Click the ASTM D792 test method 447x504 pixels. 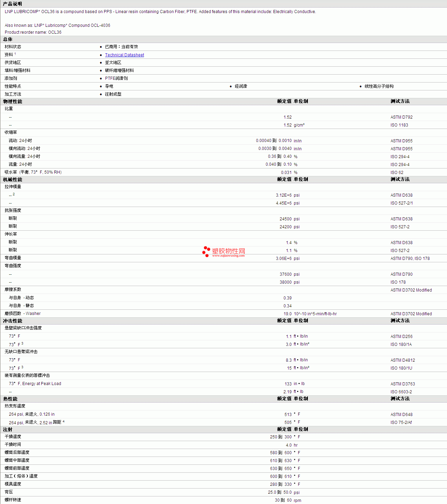(x=401, y=117)
